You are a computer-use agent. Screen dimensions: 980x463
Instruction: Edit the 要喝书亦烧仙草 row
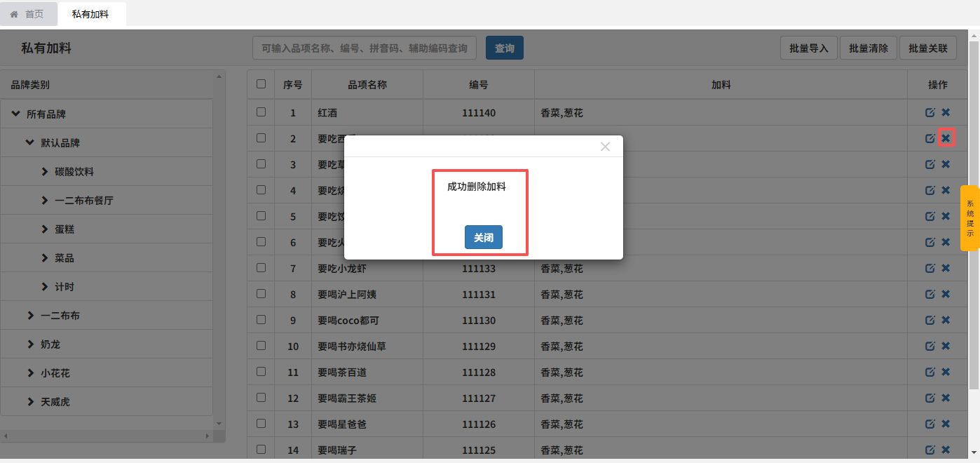[x=930, y=346]
